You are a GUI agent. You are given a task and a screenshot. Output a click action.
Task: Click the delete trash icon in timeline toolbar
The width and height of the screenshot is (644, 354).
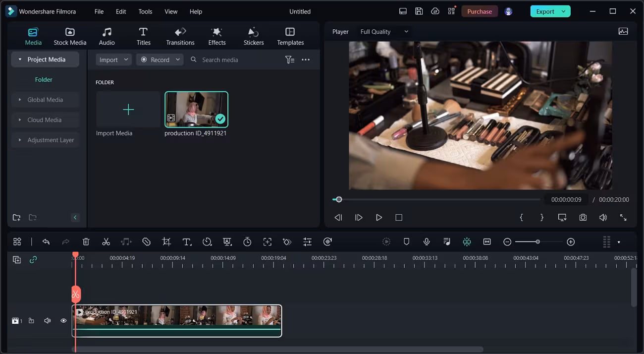click(x=86, y=242)
